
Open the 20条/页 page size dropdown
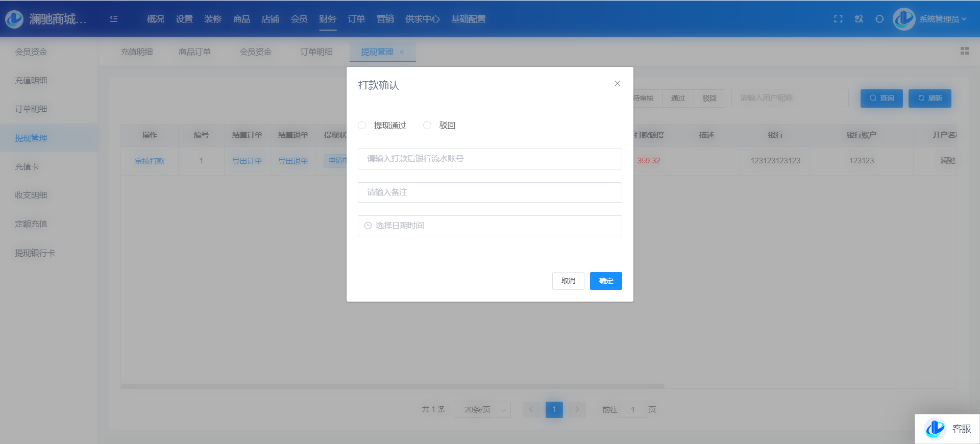tap(482, 410)
